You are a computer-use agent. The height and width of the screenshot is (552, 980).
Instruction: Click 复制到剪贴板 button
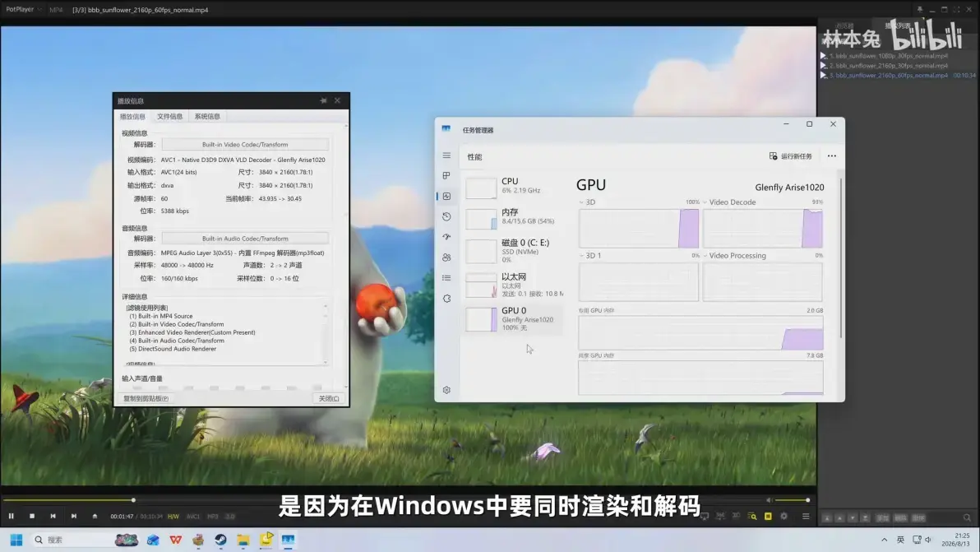click(146, 398)
